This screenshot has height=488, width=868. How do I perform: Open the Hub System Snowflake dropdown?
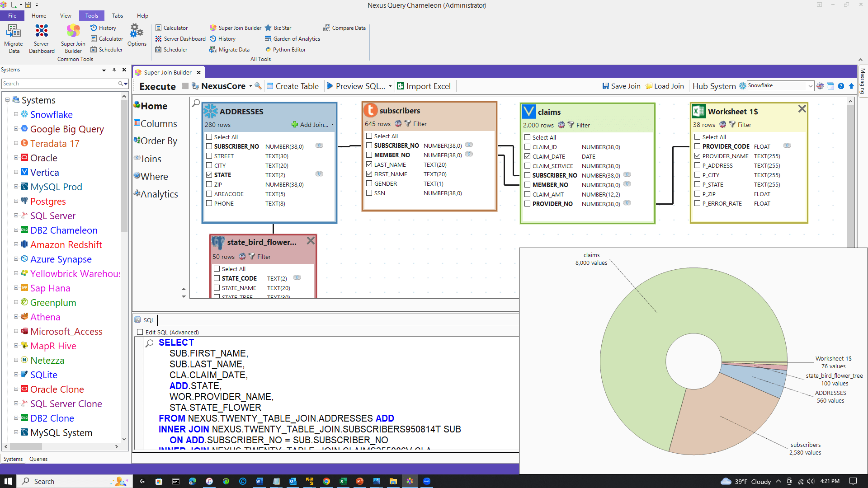(x=810, y=86)
